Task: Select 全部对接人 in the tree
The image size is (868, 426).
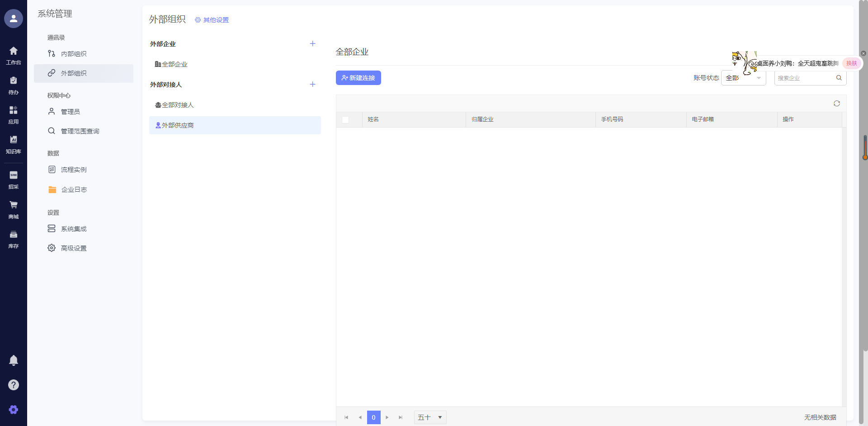Action: coord(178,105)
